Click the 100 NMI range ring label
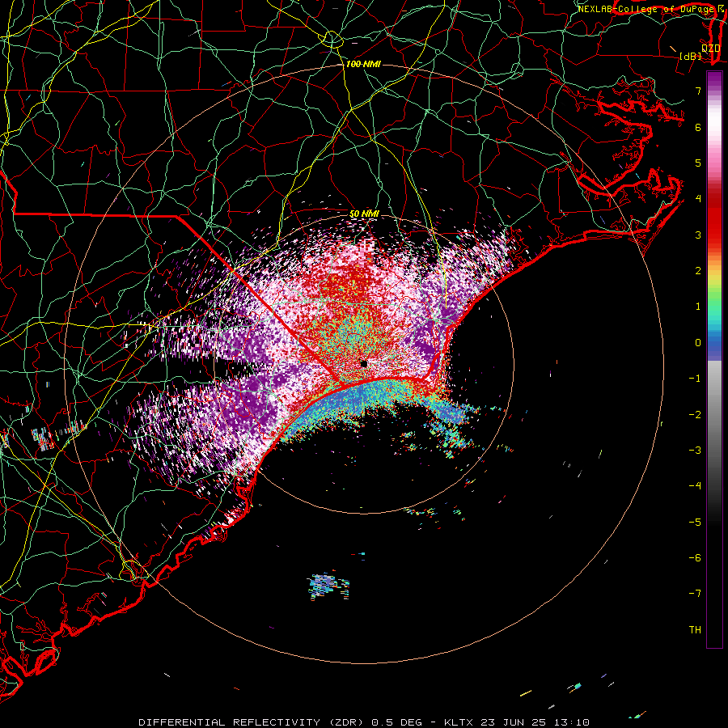 click(x=363, y=64)
